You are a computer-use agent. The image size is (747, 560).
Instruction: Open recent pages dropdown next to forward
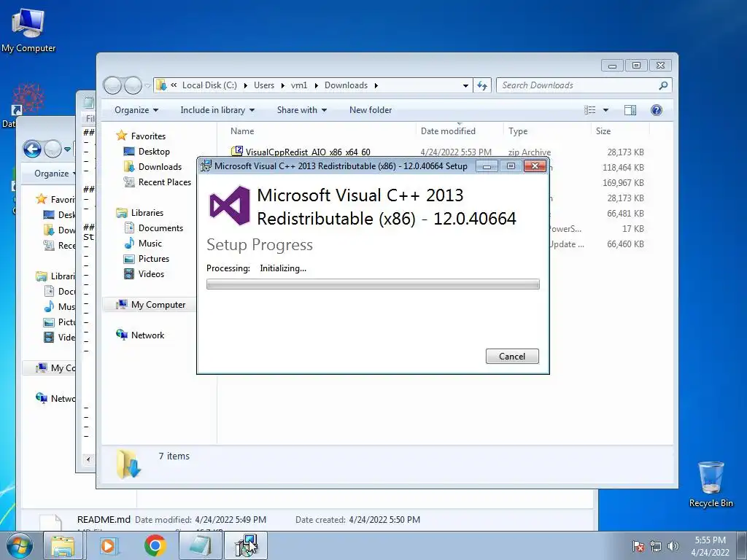[147, 86]
